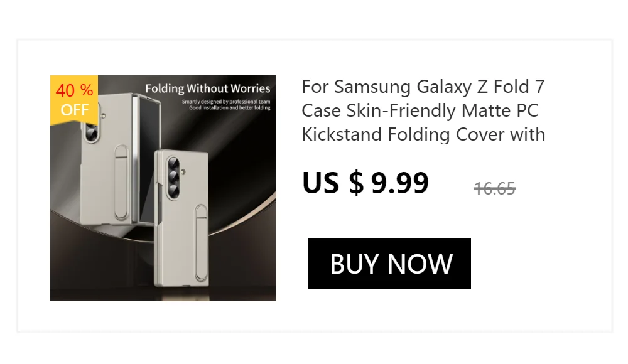Click the "Kickstand Folding Cover with" title line
Image resolution: width=628 pixels, height=364 pixels.
tap(423, 134)
